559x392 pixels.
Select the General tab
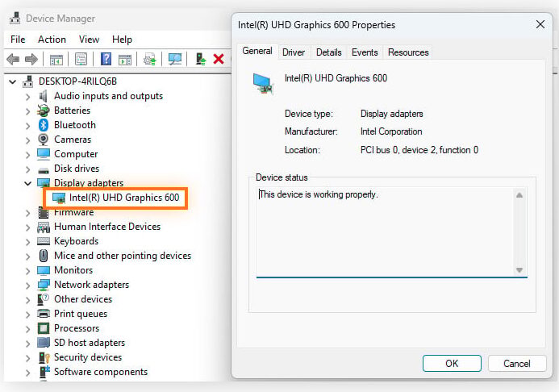tap(257, 51)
